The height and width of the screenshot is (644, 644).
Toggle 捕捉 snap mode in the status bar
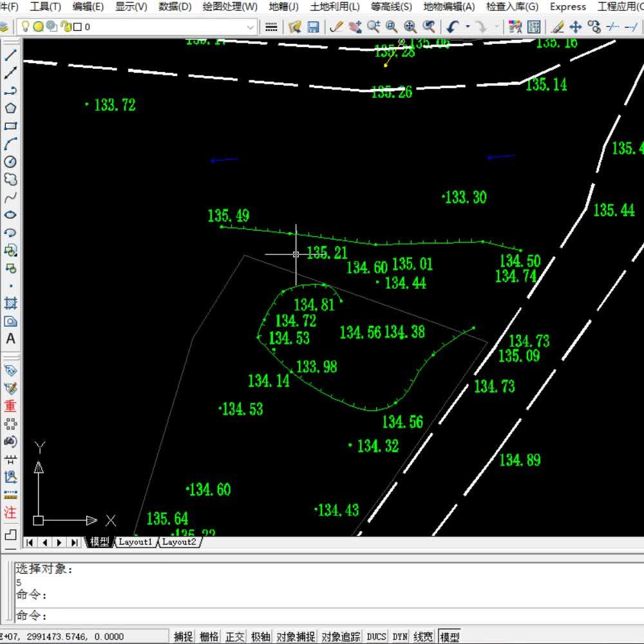184,637
